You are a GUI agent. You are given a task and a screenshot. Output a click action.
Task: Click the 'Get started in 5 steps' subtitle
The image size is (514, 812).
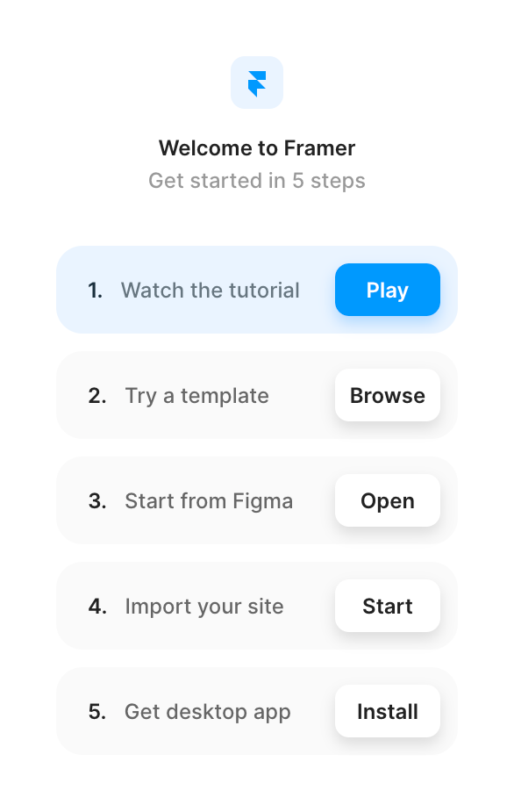pyautogui.click(x=256, y=181)
